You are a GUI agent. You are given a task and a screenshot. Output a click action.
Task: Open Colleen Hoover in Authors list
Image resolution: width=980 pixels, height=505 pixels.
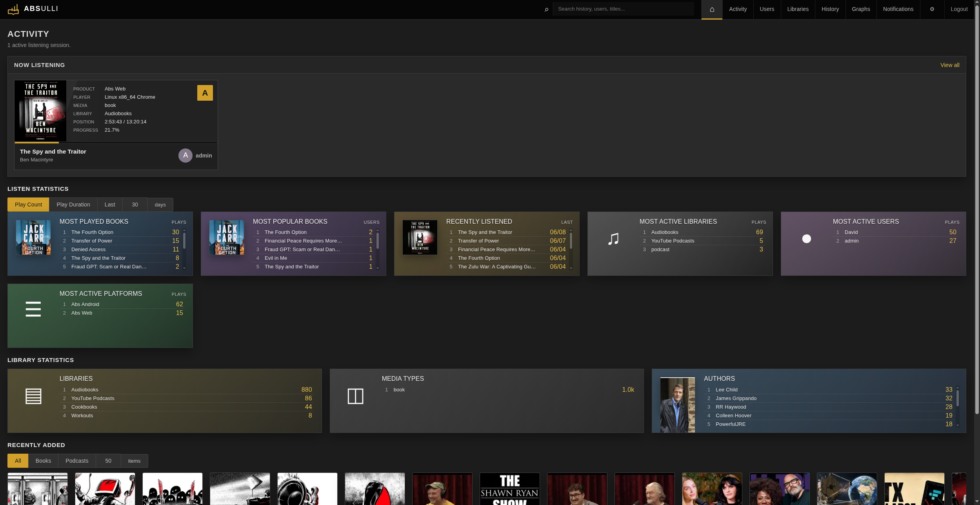pos(733,416)
